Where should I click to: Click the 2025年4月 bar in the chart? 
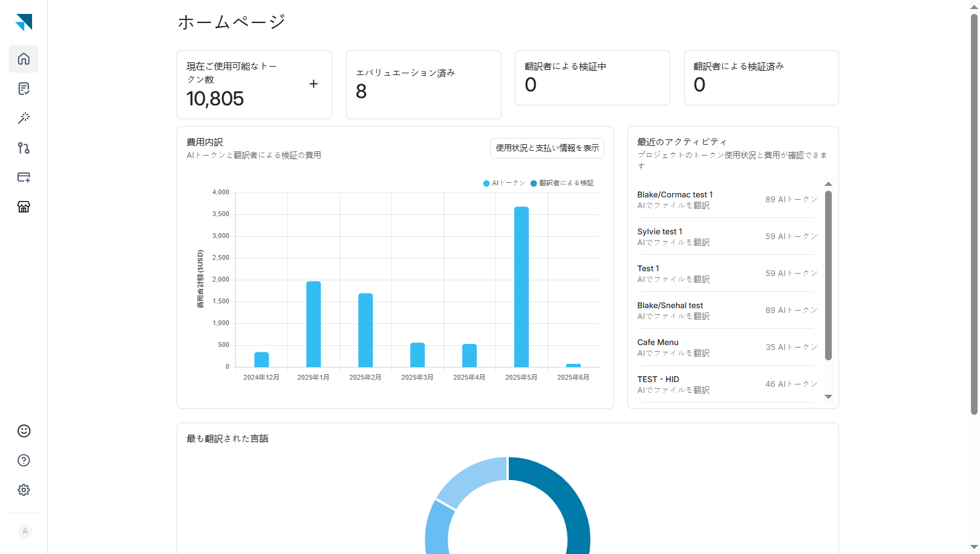pos(469,355)
